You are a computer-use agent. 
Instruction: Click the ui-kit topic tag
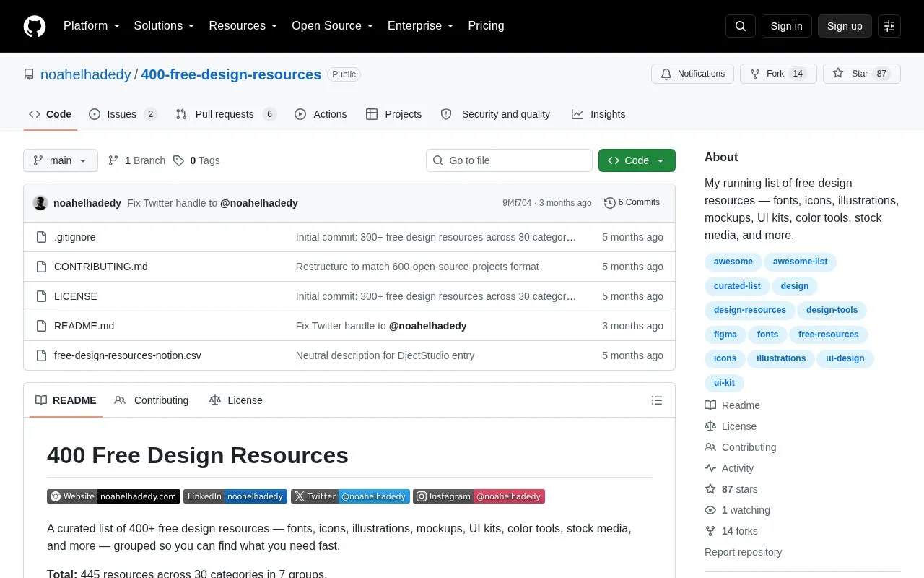click(724, 383)
